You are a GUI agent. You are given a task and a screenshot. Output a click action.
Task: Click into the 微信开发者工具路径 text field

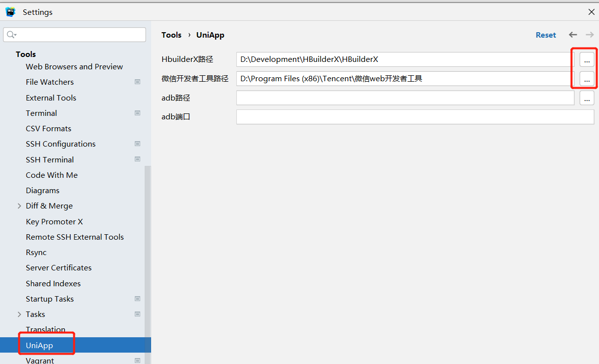click(x=405, y=78)
